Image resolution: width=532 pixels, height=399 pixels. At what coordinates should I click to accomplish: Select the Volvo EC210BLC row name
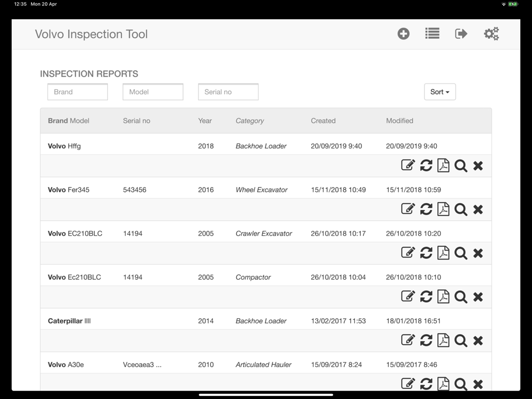pos(75,234)
